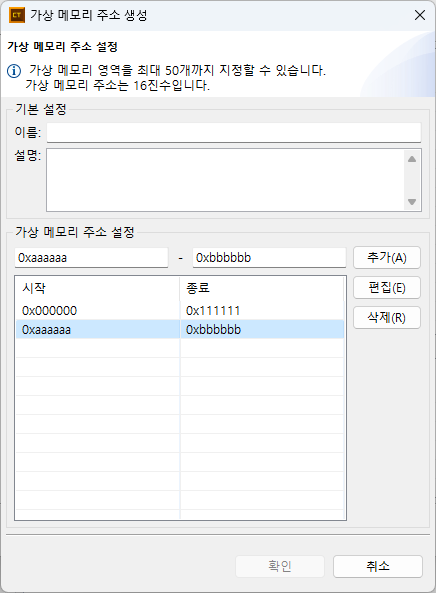
Task: Click the 삭제(R) button
Action: pos(387,317)
